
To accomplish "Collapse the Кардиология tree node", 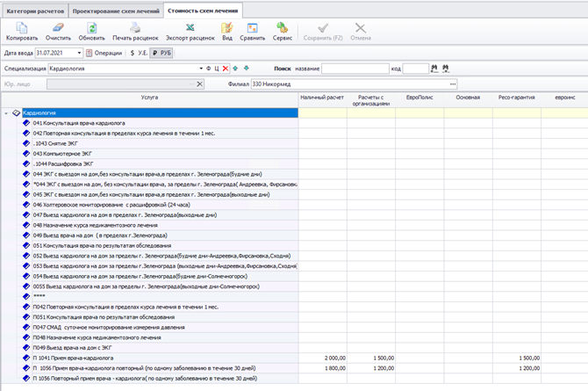I will click(7, 113).
